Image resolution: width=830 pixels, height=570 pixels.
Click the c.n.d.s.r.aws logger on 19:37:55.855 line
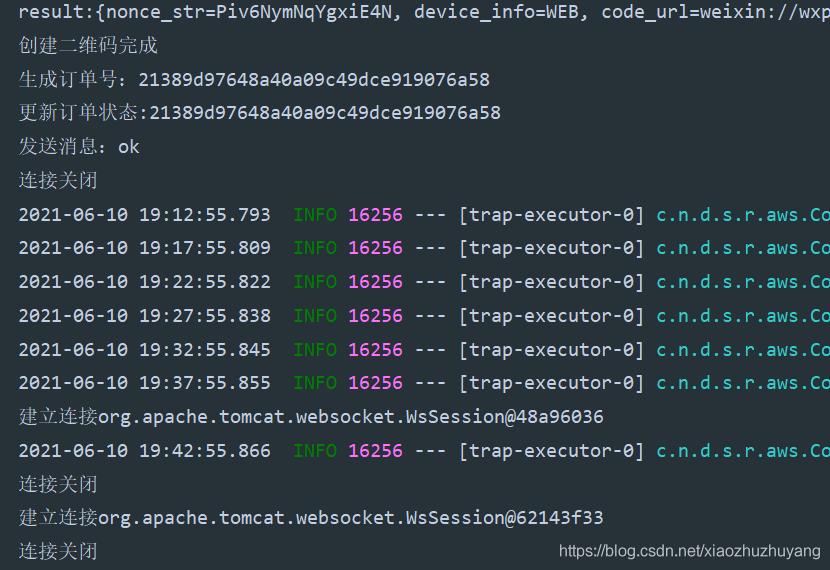click(x=742, y=383)
